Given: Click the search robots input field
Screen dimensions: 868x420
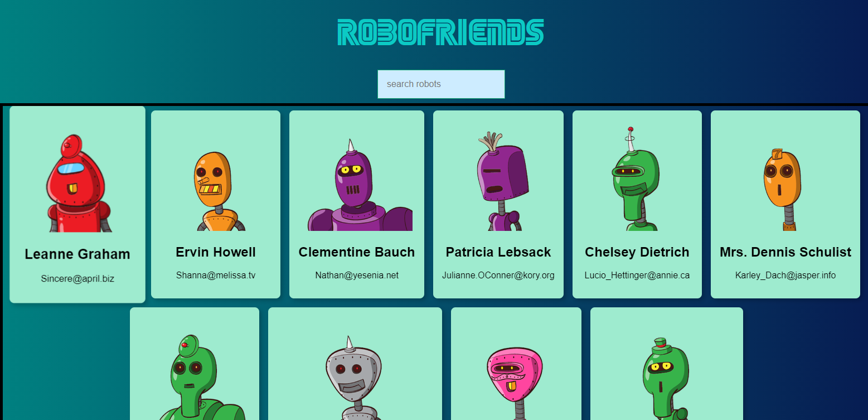Looking at the screenshot, I should [x=440, y=84].
